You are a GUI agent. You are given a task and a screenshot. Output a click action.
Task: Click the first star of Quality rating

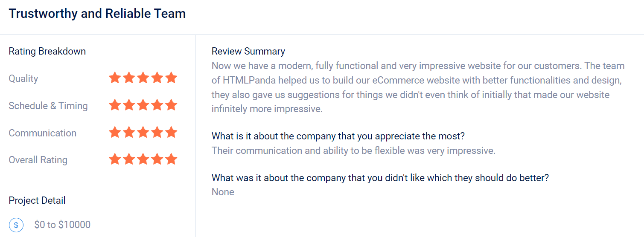tap(114, 78)
